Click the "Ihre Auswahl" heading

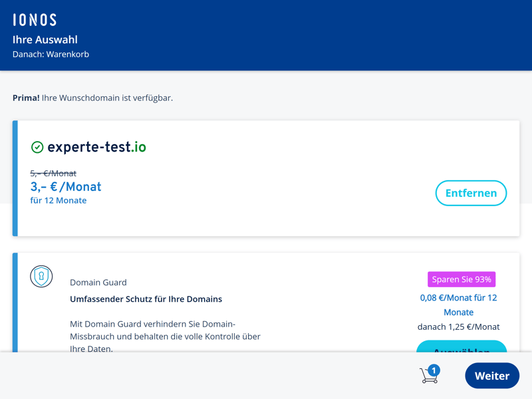tap(45, 40)
